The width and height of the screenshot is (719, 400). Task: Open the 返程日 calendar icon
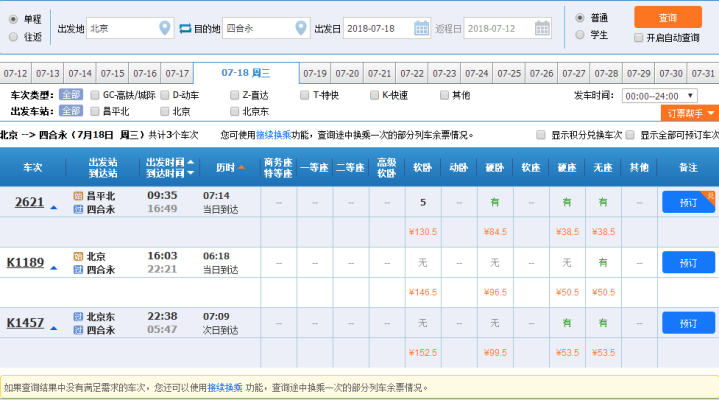click(542, 28)
